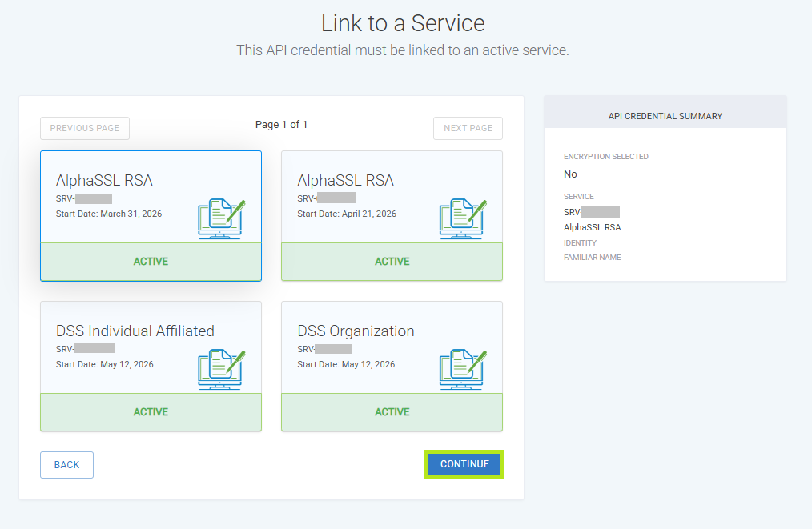Image resolution: width=812 pixels, height=529 pixels.
Task: Click the PREVIOUS PAGE button
Action: (85, 128)
